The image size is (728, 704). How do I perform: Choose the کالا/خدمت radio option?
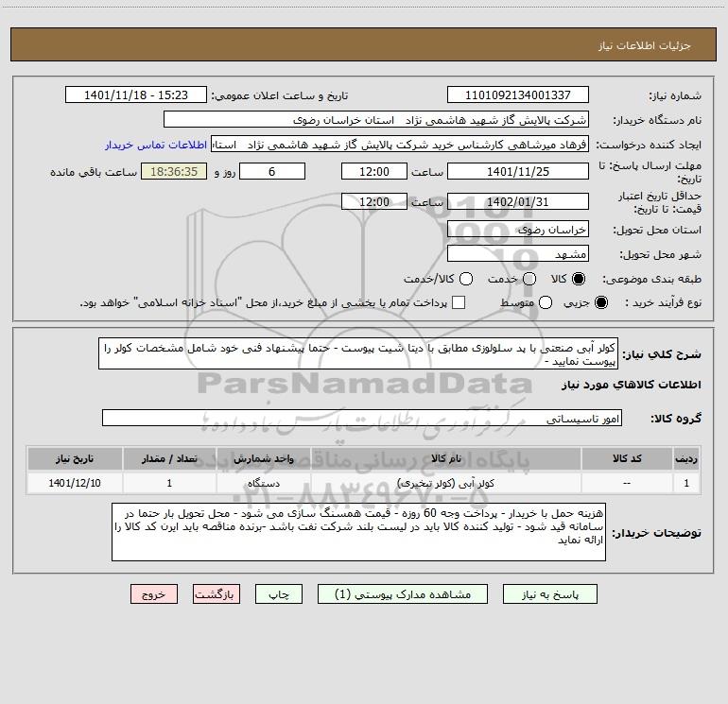pos(464,279)
